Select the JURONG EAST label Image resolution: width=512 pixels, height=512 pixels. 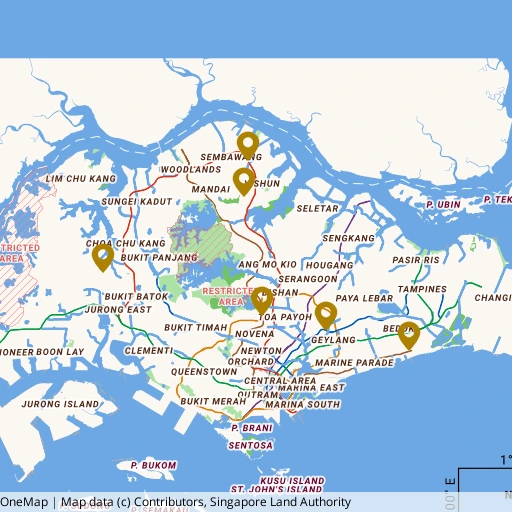coord(118,310)
